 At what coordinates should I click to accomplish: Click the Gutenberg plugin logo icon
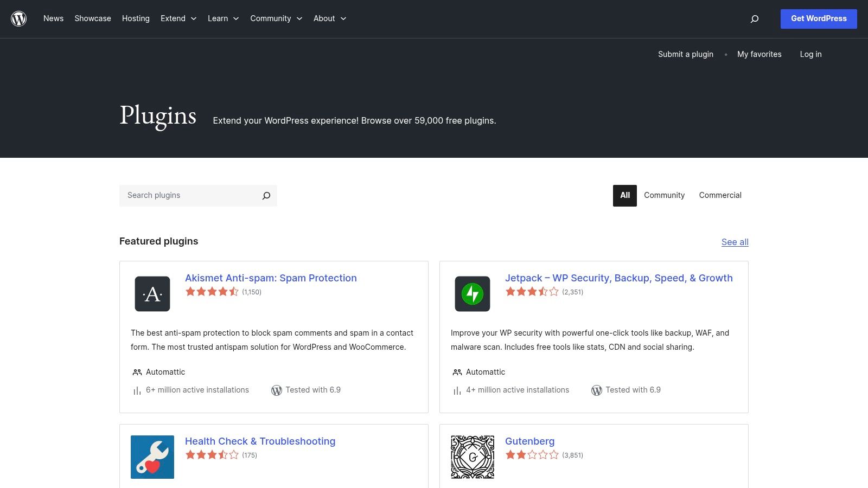pos(472,457)
